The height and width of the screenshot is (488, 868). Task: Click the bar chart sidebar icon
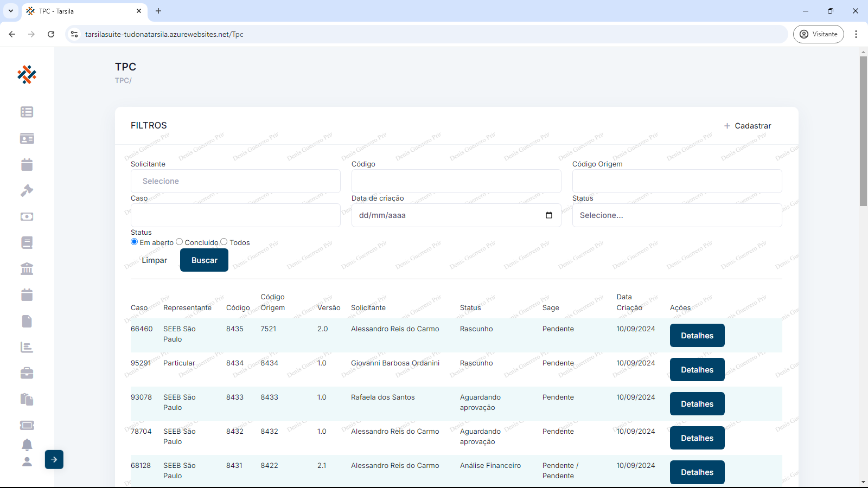(x=27, y=347)
